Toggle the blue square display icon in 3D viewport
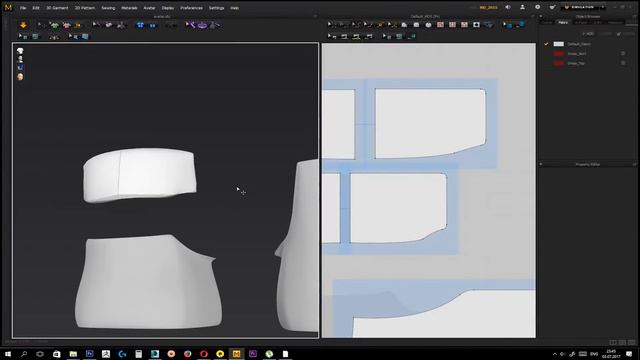The width and height of the screenshot is (640, 360). [x=20, y=68]
